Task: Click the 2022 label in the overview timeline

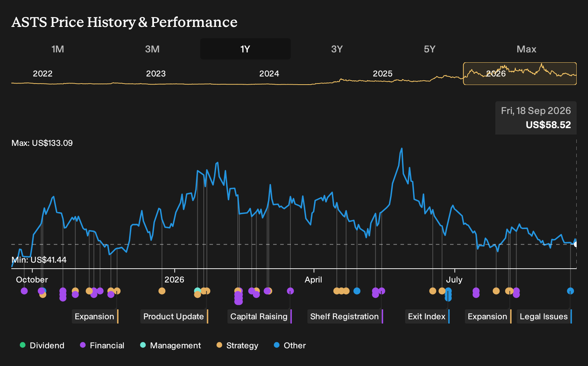Action: point(43,74)
